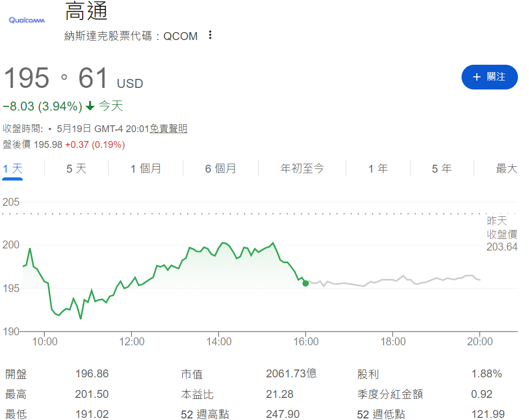Click the 52 週高點 value 247.90
Viewport: 529px width, 420px height.
click(x=283, y=414)
